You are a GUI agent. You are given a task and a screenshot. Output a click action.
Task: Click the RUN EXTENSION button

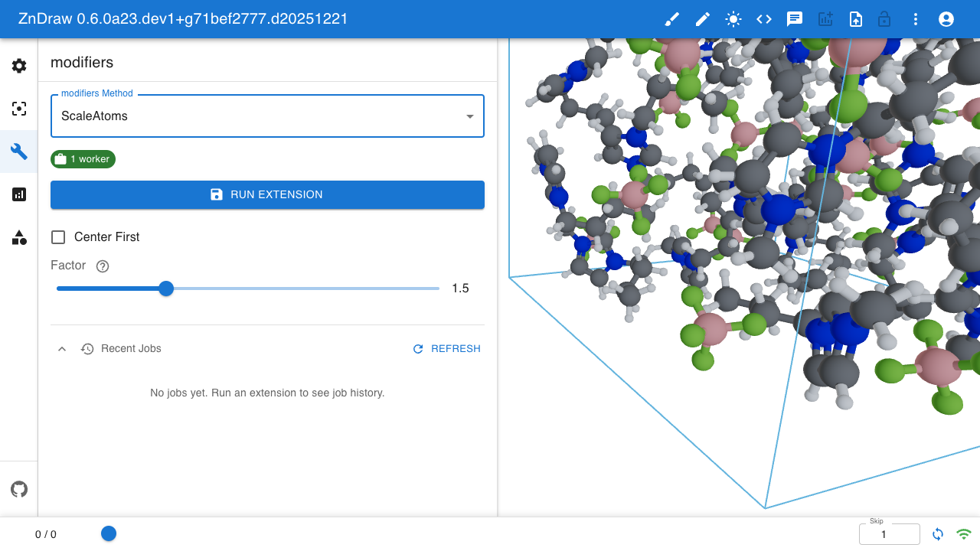[x=267, y=194]
